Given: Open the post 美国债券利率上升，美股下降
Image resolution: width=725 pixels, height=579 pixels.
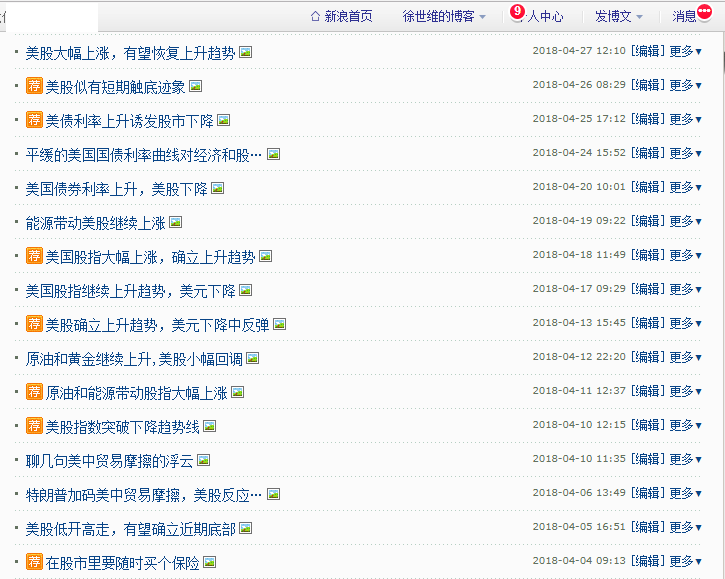Looking at the screenshot, I should click(116, 188).
